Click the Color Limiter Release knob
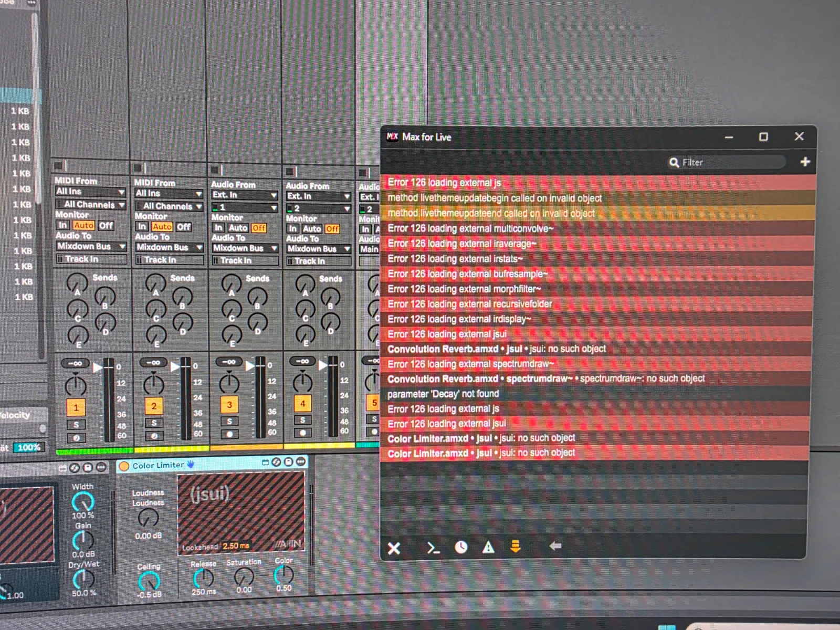840x630 pixels. pyautogui.click(x=203, y=578)
